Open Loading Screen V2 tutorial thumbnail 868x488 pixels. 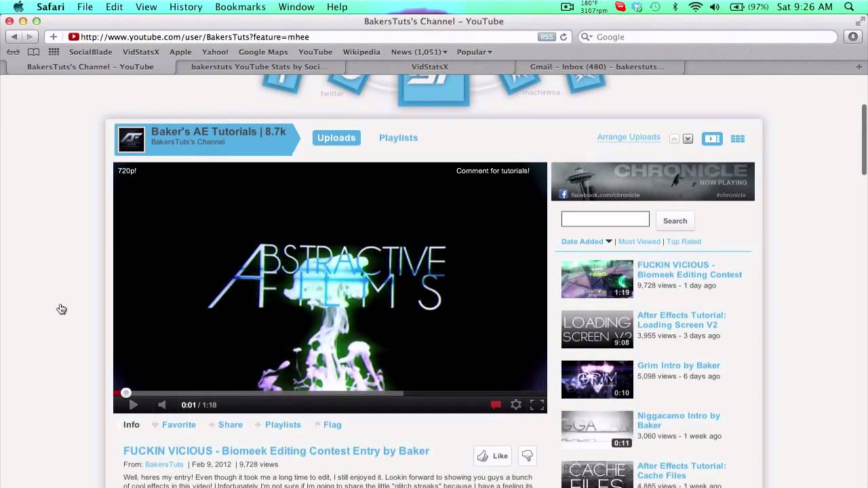tap(597, 329)
